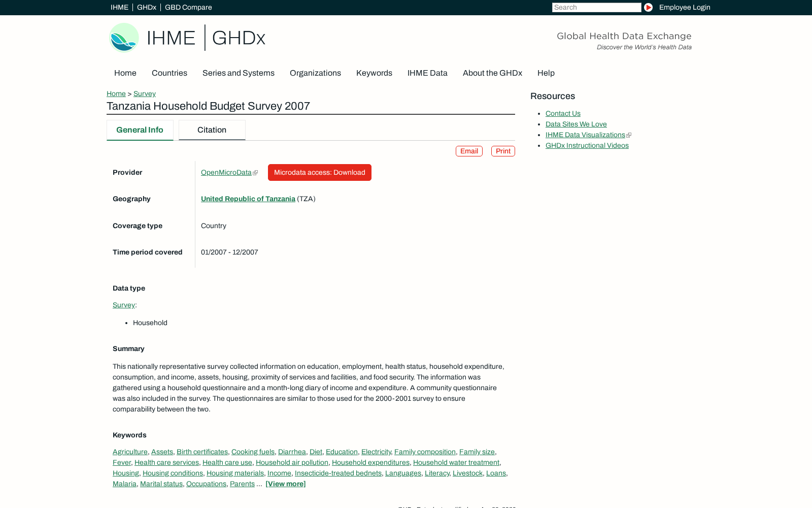The image size is (812, 508).
Task: Click the Health care use keyword
Action: (227, 462)
